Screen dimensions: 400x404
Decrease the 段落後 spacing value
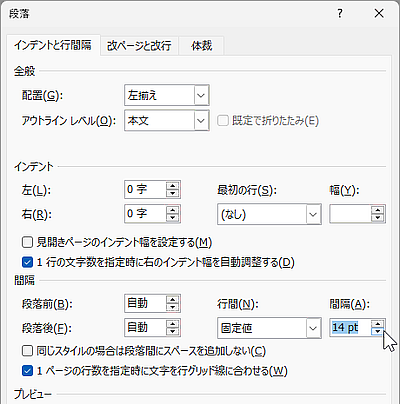pos(173,332)
